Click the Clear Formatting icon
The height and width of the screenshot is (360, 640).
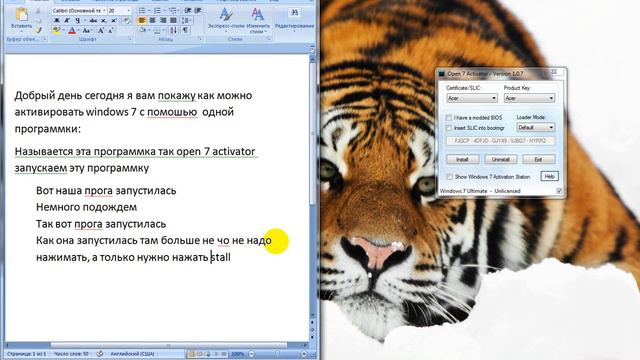(x=127, y=20)
